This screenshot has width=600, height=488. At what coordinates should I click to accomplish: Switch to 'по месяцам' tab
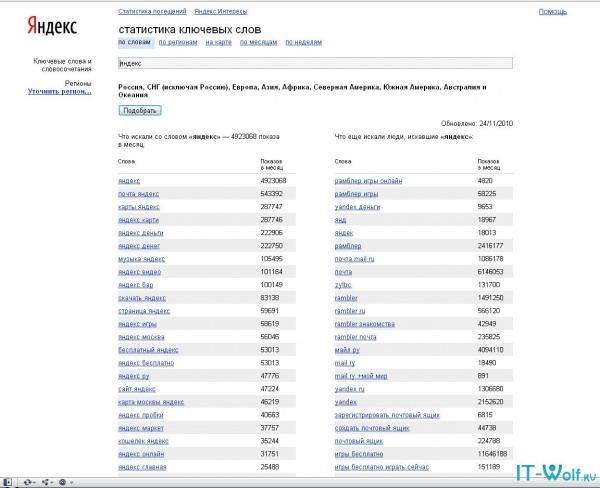[258, 42]
